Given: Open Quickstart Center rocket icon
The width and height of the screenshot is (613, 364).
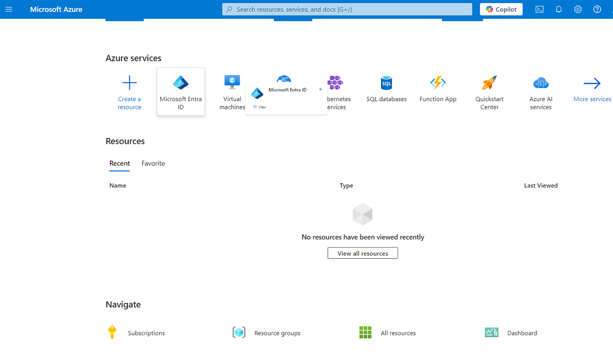Looking at the screenshot, I should coord(489,83).
